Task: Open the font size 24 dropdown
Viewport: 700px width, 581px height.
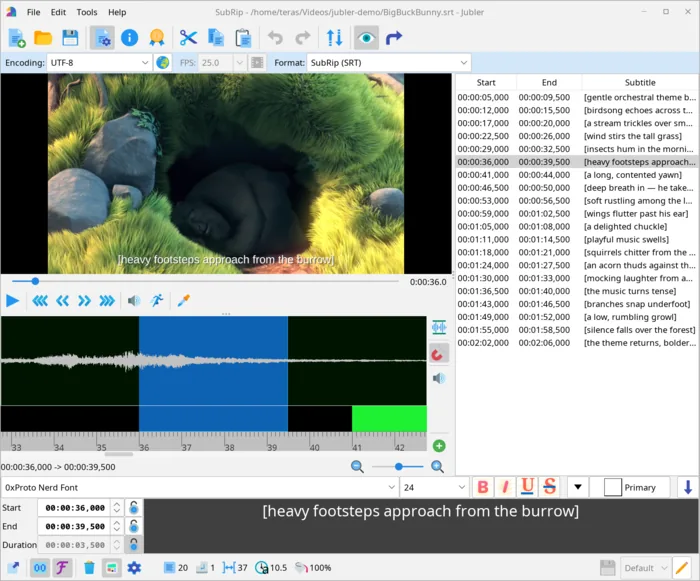Action: (x=434, y=487)
